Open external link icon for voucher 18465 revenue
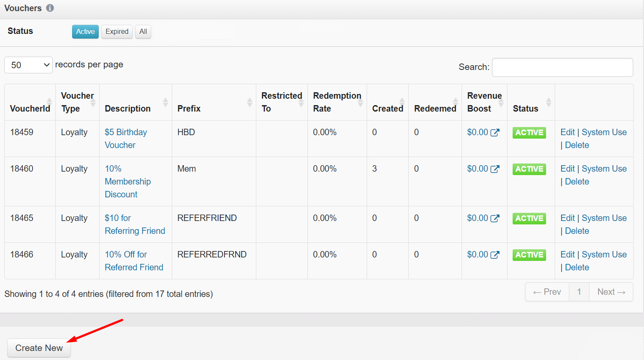 click(x=495, y=218)
